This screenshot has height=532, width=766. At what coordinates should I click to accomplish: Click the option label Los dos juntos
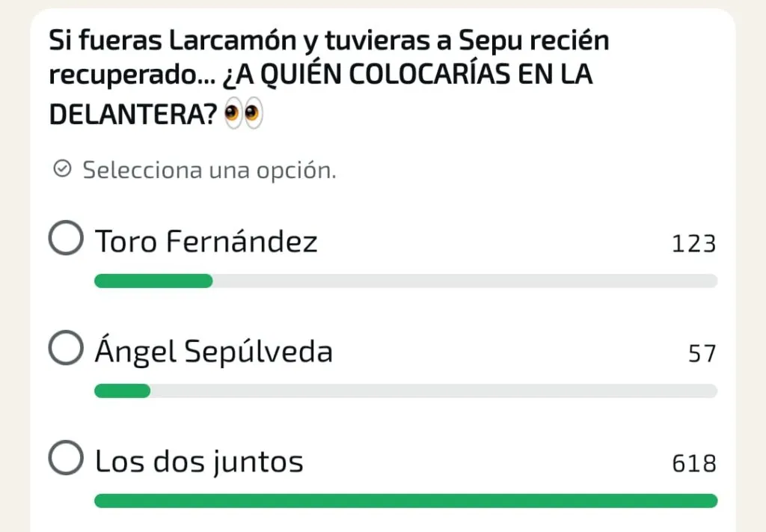click(x=199, y=460)
